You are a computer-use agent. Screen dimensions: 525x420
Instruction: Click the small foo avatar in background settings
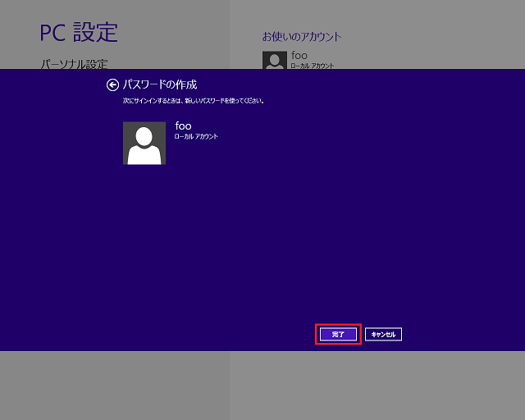coord(275,60)
